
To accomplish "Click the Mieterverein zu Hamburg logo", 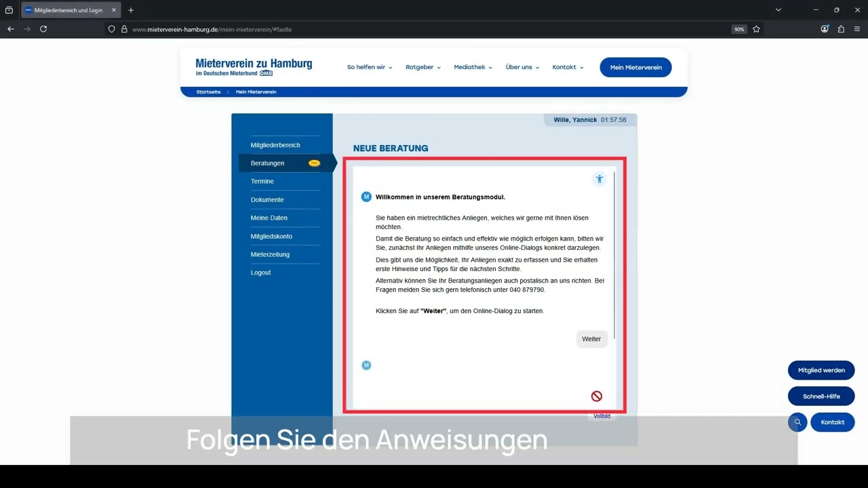I will (x=254, y=66).
